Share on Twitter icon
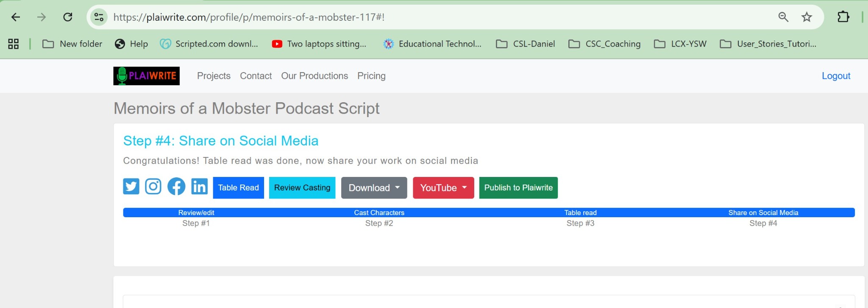The width and height of the screenshot is (868, 308). (131, 186)
